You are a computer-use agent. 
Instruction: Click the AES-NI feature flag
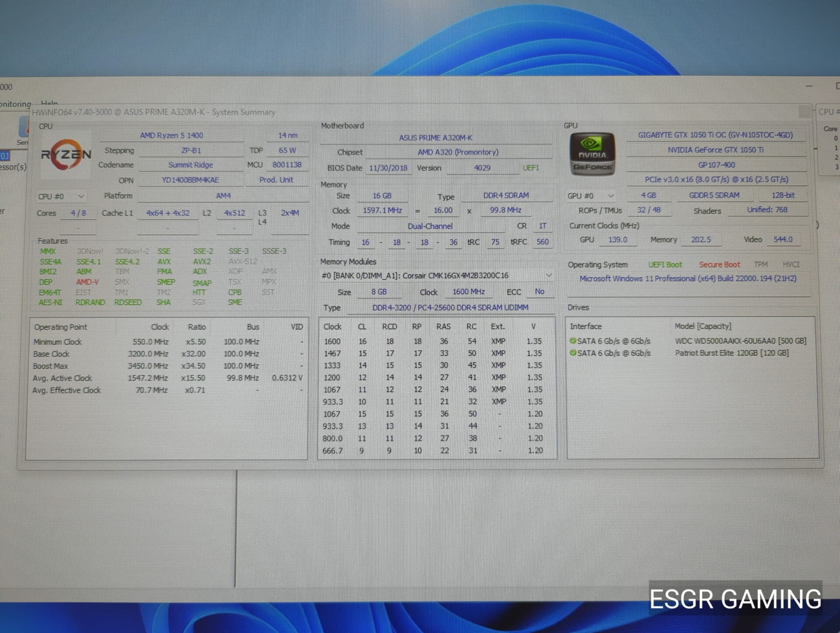(x=50, y=302)
